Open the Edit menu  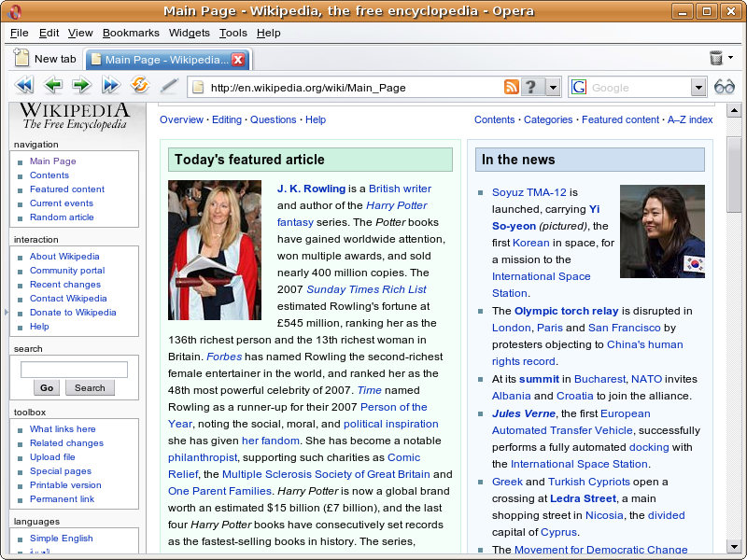(x=49, y=33)
